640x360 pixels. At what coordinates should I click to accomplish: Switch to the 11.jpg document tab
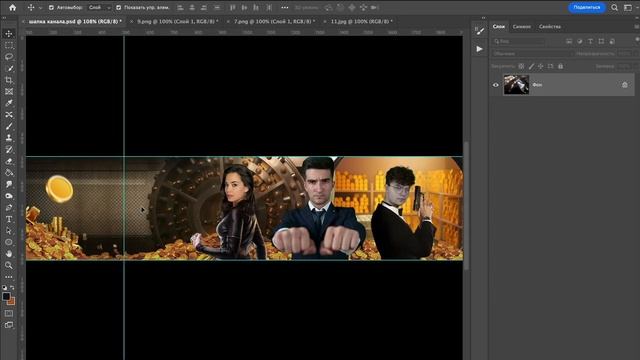[361, 21]
